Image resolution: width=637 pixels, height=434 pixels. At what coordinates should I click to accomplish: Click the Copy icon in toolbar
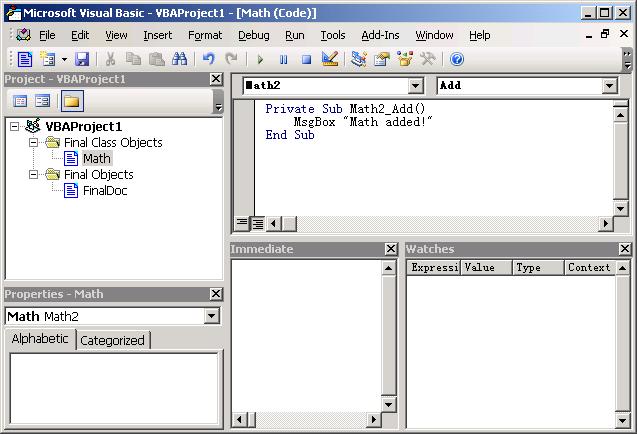tap(133, 60)
